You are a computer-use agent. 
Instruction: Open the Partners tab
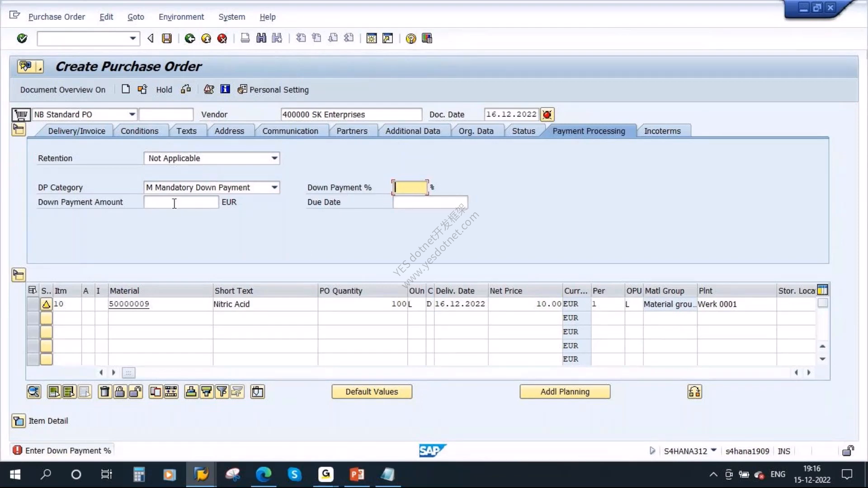click(x=352, y=131)
